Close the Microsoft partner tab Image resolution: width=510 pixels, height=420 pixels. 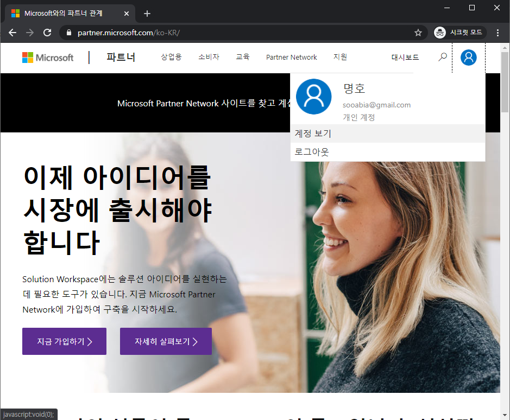(127, 14)
